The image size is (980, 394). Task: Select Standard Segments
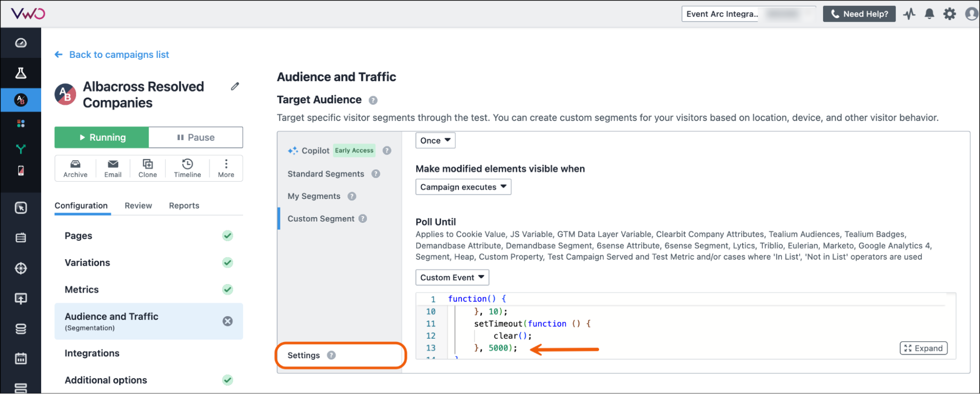pyautogui.click(x=326, y=174)
